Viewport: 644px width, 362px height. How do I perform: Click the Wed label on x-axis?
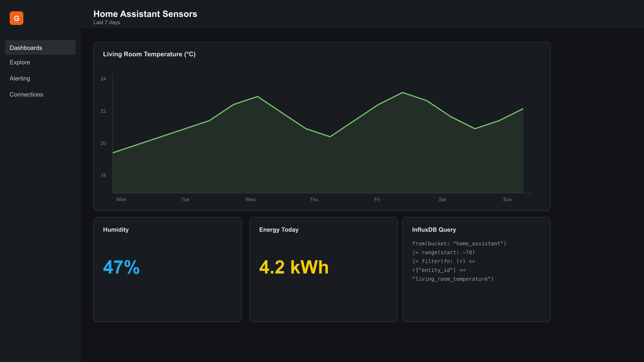tap(250, 200)
